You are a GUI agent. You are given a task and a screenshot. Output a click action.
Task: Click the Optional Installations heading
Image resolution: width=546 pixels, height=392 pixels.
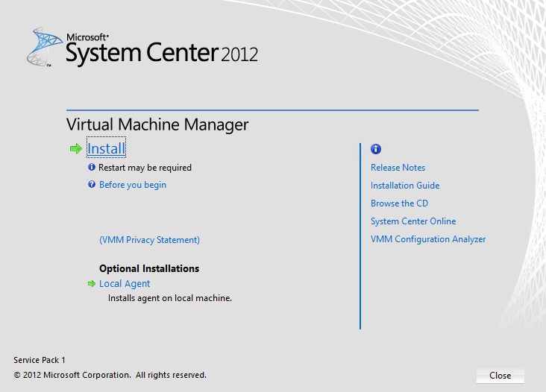pos(149,268)
